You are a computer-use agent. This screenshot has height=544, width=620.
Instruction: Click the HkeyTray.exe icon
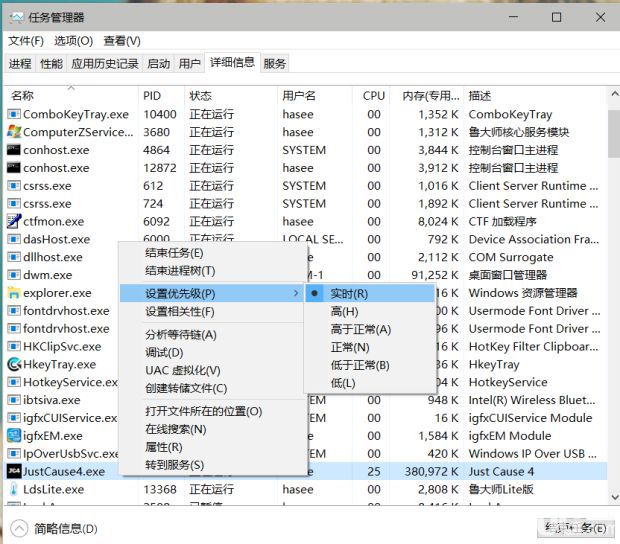pos(14,364)
